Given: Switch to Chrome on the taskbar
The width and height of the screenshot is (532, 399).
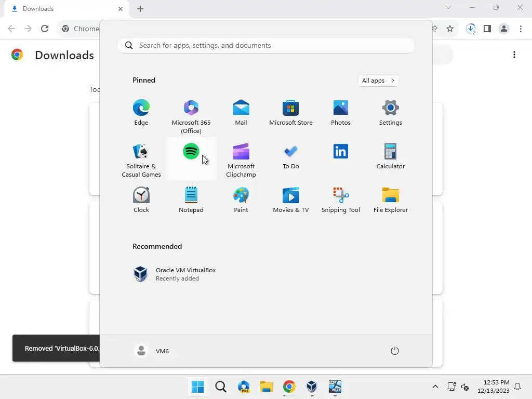Looking at the screenshot, I should (x=289, y=387).
